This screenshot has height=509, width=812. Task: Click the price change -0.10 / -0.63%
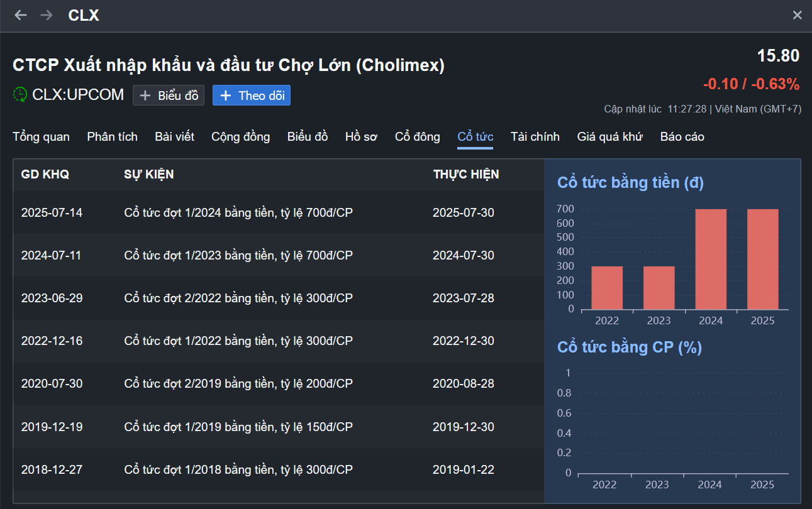coord(751,84)
